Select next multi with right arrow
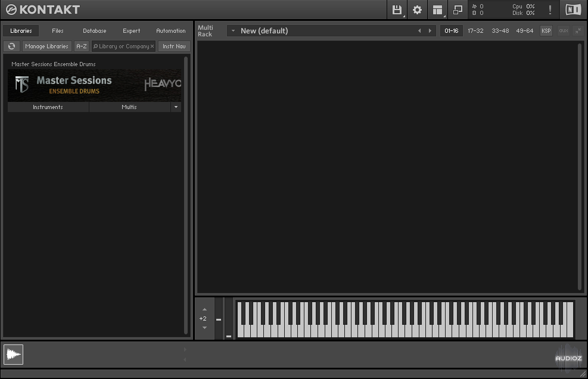The image size is (588, 379). [x=430, y=31]
